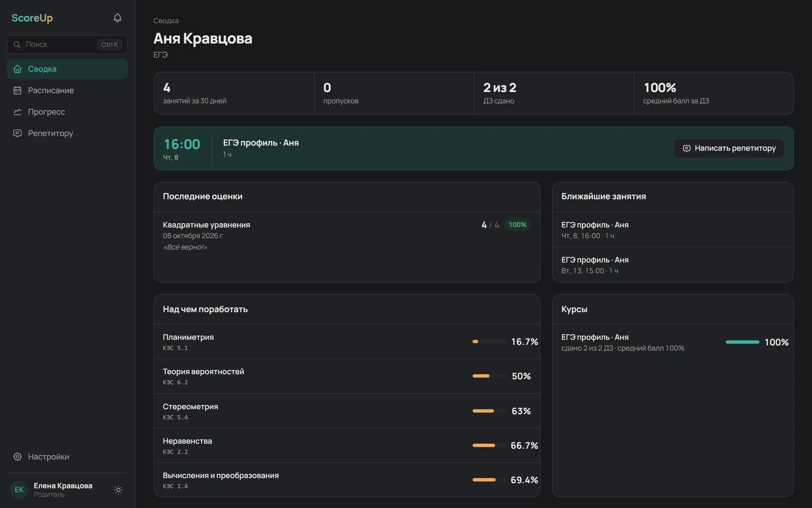Click the ScoreUp logo
The width and height of the screenshot is (812, 508).
pos(32,18)
